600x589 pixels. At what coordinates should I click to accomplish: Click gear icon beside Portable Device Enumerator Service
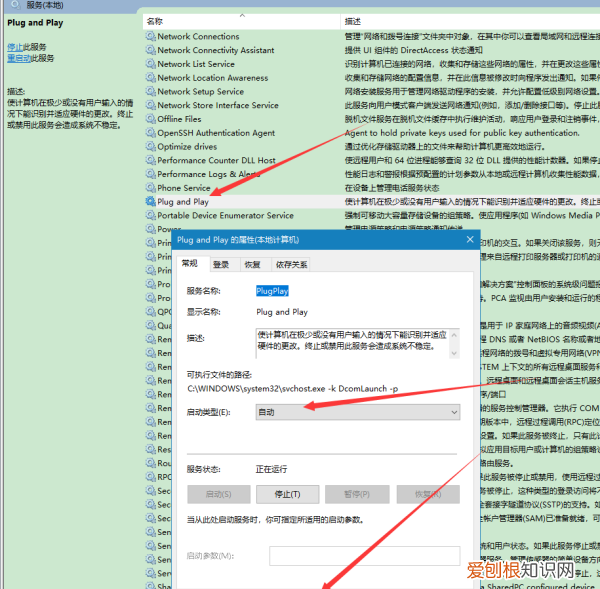151,215
